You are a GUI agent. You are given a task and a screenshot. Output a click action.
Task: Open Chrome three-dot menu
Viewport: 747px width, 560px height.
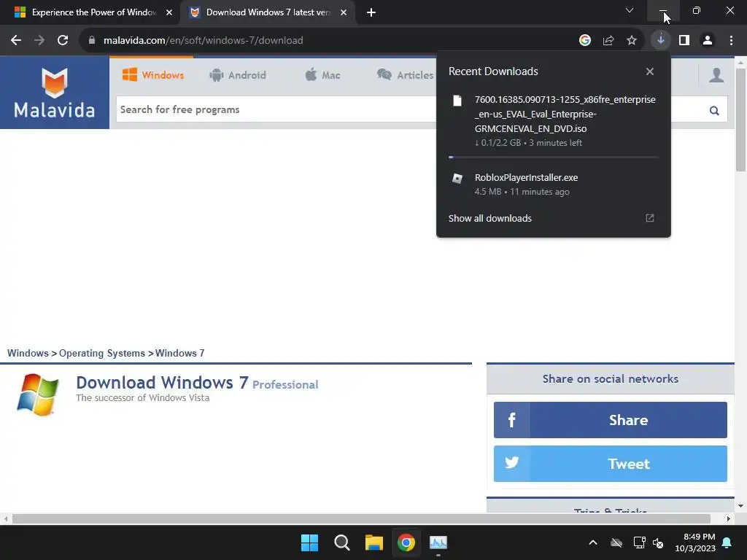(731, 41)
